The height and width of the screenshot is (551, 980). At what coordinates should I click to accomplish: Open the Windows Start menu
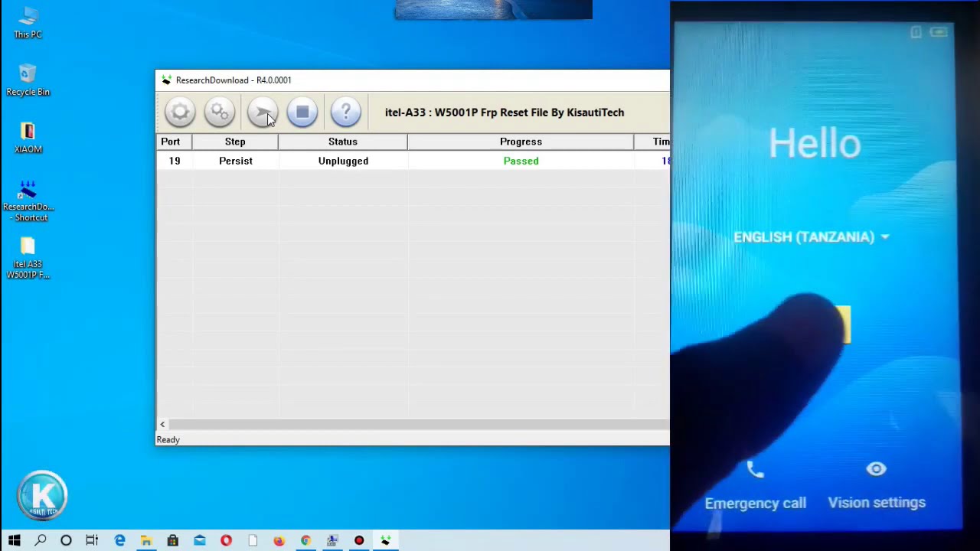click(x=14, y=540)
